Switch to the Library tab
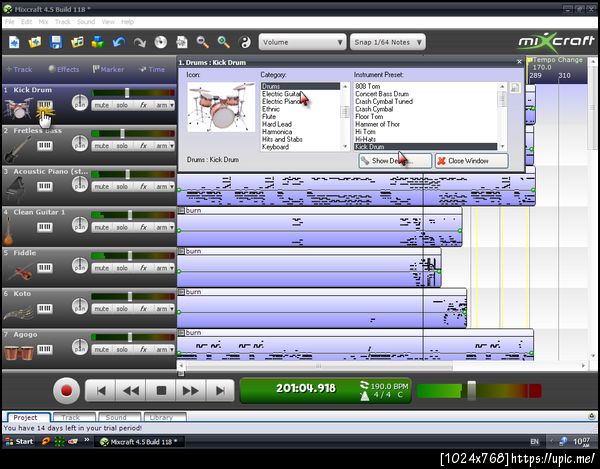Viewport: 600px width, 469px height. tap(163, 417)
